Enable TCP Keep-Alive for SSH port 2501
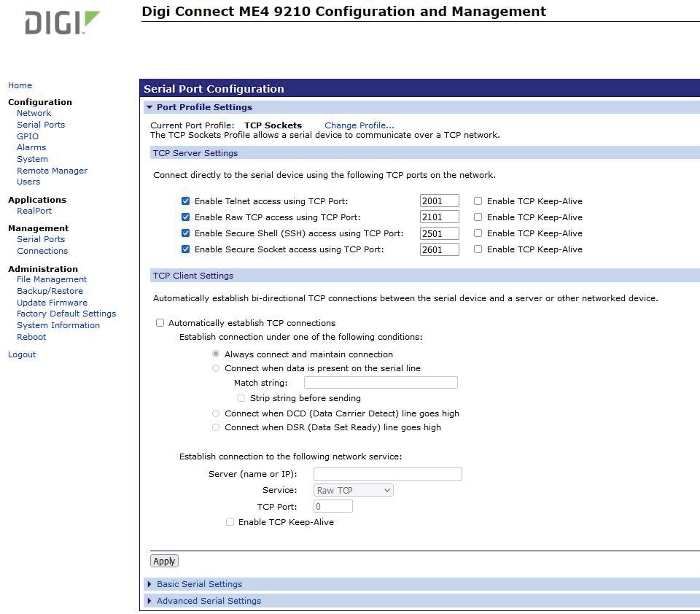The width and height of the screenshot is (700, 614). (x=478, y=233)
